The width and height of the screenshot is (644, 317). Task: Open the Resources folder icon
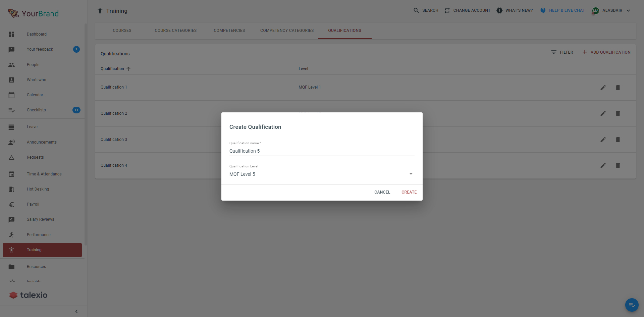[11, 267]
